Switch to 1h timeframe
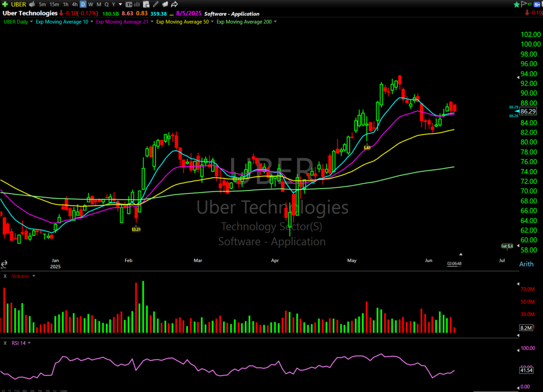The height and width of the screenshot is (392, 543). (x=66, y=4)
